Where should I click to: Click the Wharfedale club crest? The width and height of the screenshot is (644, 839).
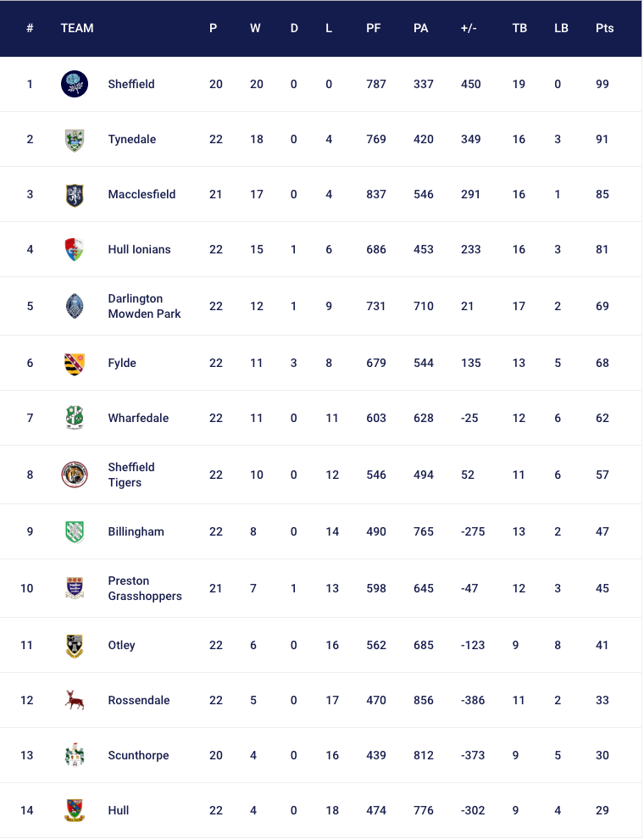coord(75,418)
